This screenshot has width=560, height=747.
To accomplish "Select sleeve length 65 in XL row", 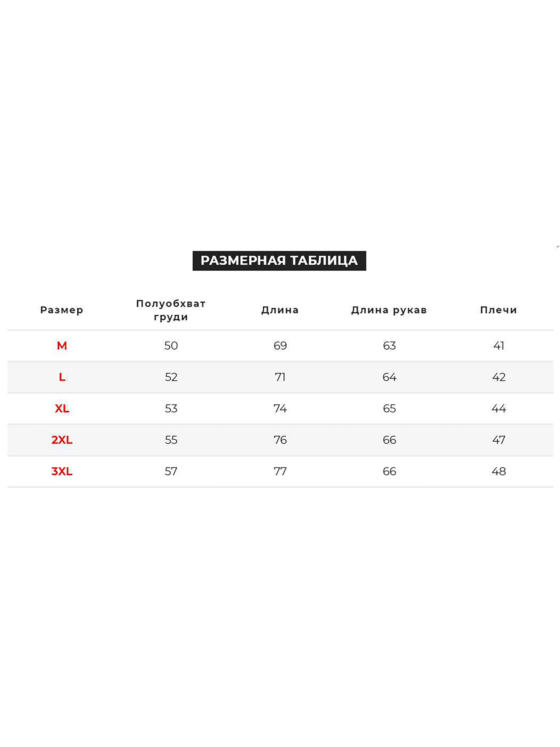I will (389, 409).
